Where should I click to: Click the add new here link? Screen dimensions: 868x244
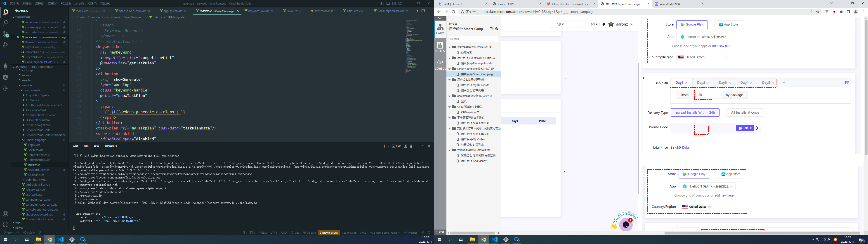(x=722, y=46)
